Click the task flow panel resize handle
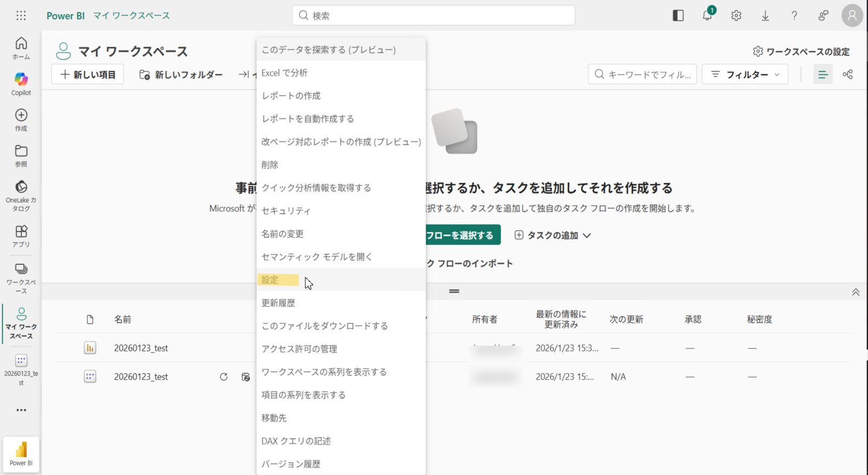This screenshot has width=868, height=475. coord(454,291)
